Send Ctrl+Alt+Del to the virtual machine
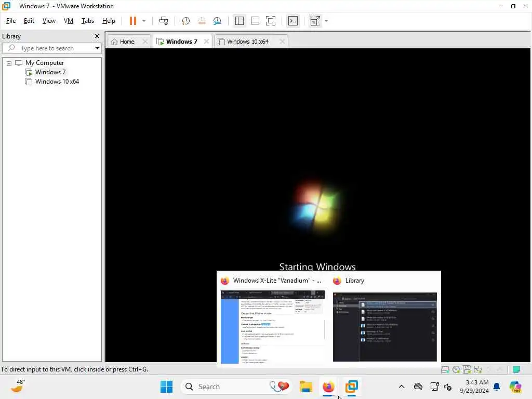This screenshot has height=399, width=532. [x=164, y=21]
